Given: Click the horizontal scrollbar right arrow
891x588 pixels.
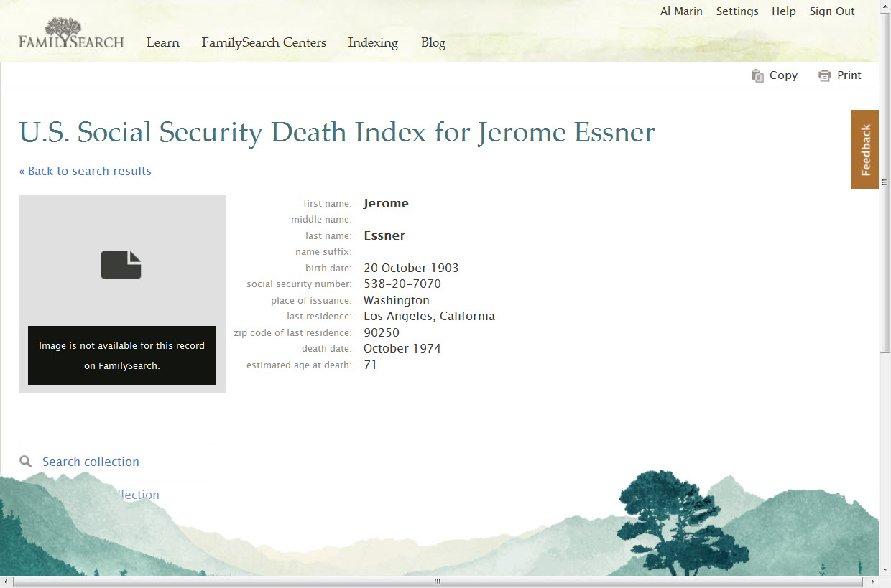Looking at the screenshot, I should pyautogui.click(x=872, y=582).
